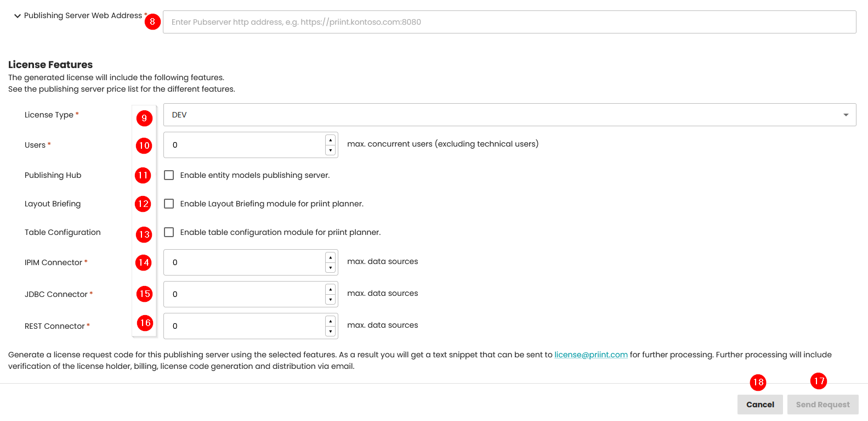Enable the Publishing Hub checkbox
868x421 pixels.
169,175
